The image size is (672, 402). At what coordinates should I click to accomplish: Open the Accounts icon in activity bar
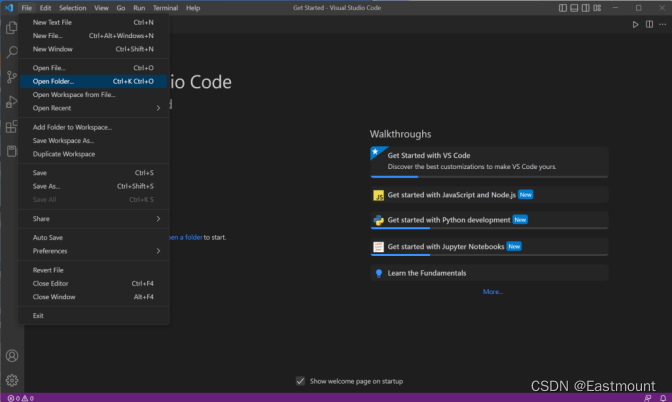tap(12, 356)
